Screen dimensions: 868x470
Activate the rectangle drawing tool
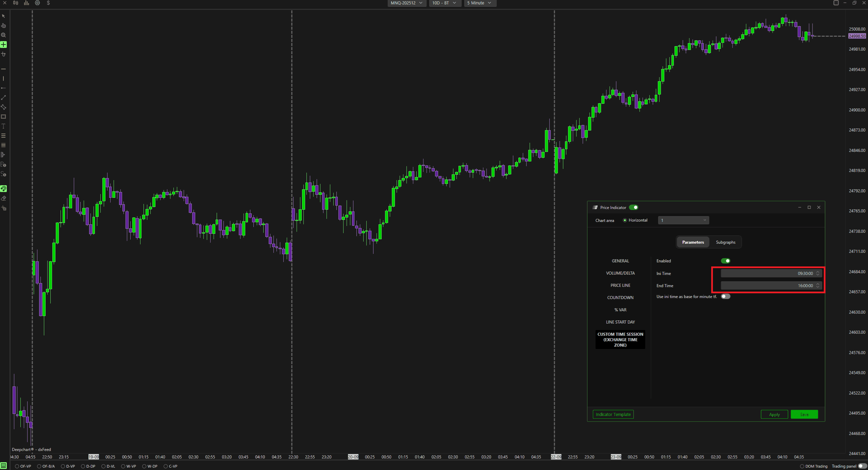click(x=3, y=117)
